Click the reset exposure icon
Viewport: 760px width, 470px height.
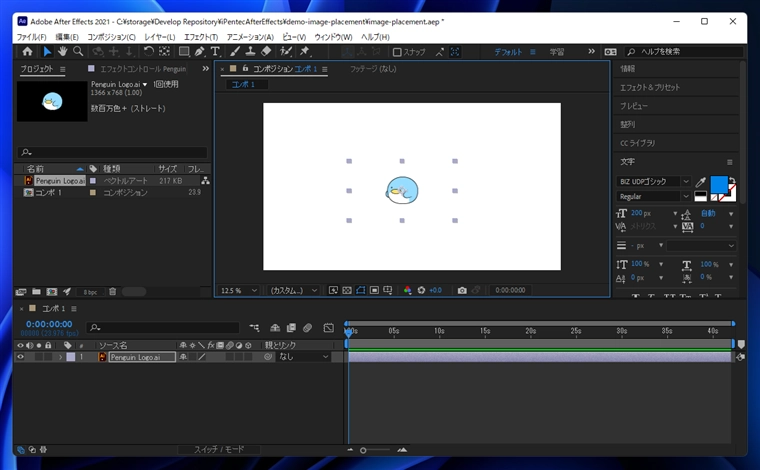pyautogui.click(x=421, y=290)
